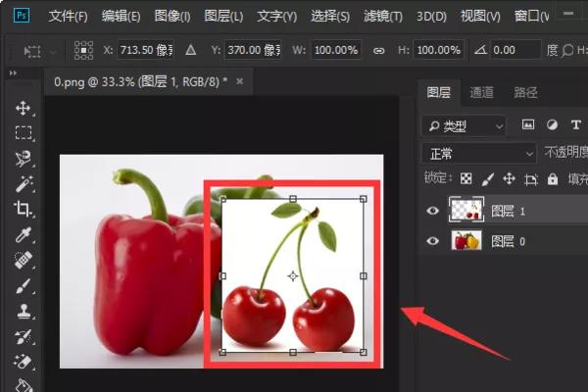The width and height of the screenshot is (588, 392).
Task: Select 图层 0 layer thumbnail
Action: pos(466,240)
